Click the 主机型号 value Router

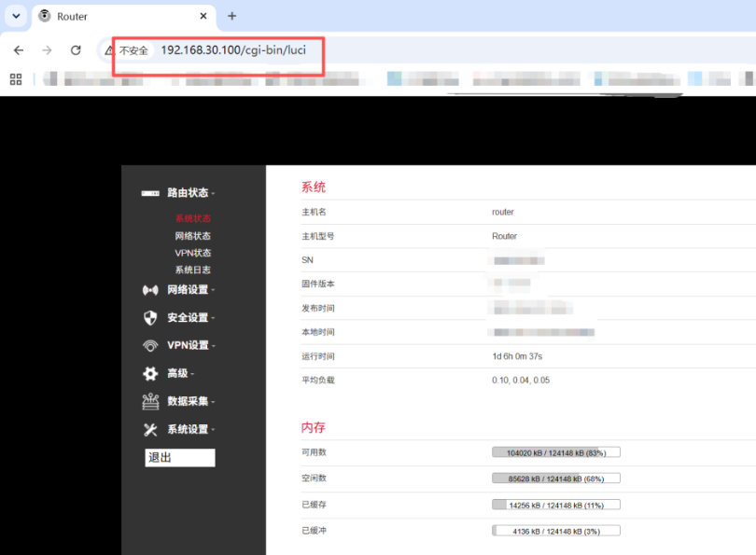[x=504, y=236]
